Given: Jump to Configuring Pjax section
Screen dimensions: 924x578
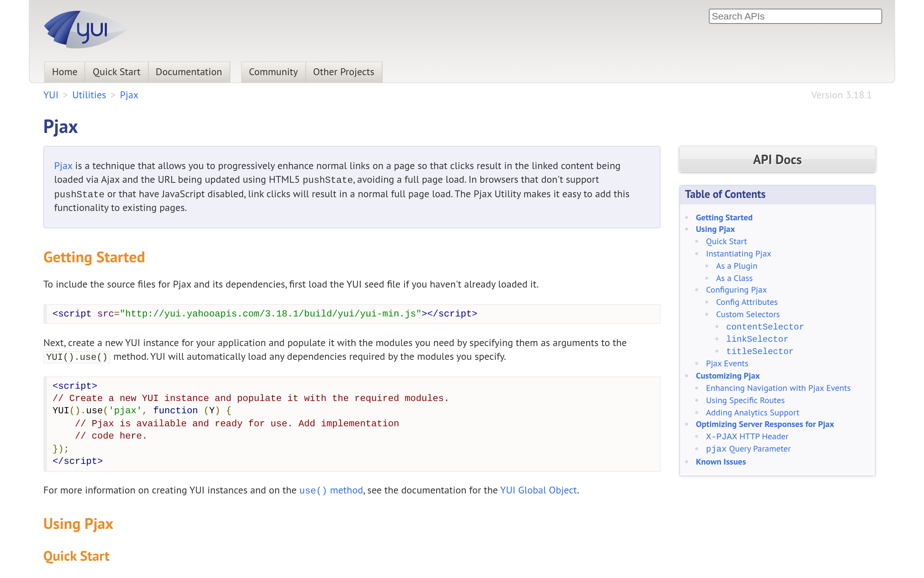Looking at the screenshot, I should tap(736, 290).
